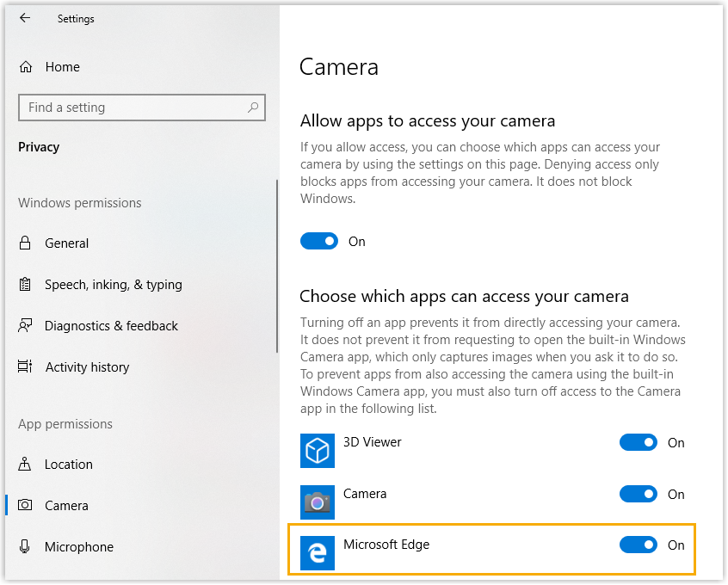Click the Camera page heading
The width and height of the screenshot is (728, 585).
point(339,67)
